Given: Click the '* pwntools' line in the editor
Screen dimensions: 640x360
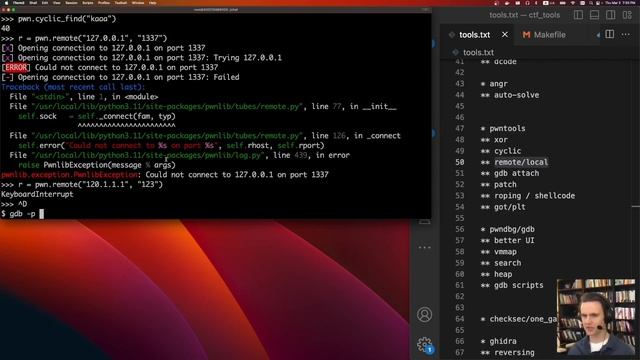Looking at the screenshot, I should click(503, 129).
